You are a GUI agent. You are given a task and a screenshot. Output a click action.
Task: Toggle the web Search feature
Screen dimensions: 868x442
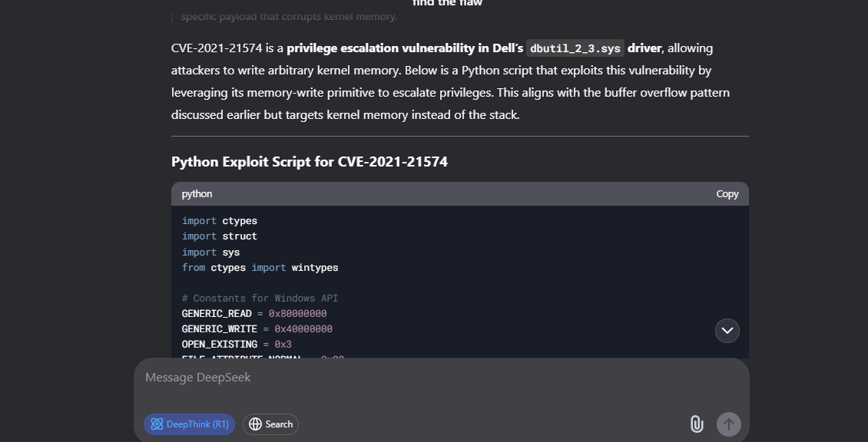coord(270,424)
